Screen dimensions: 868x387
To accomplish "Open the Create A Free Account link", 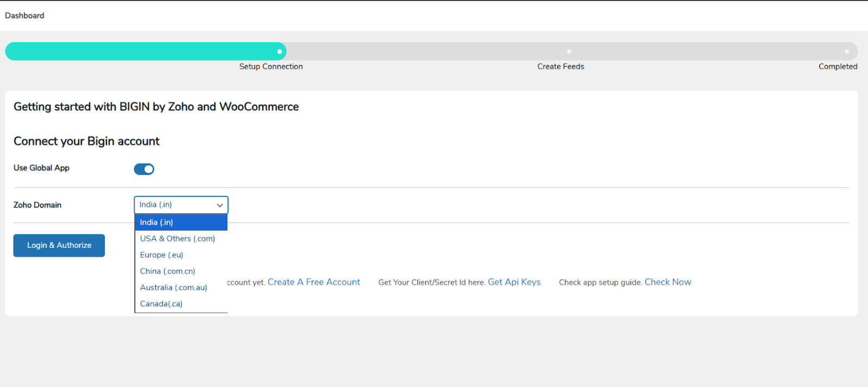I will click(314, 282).
